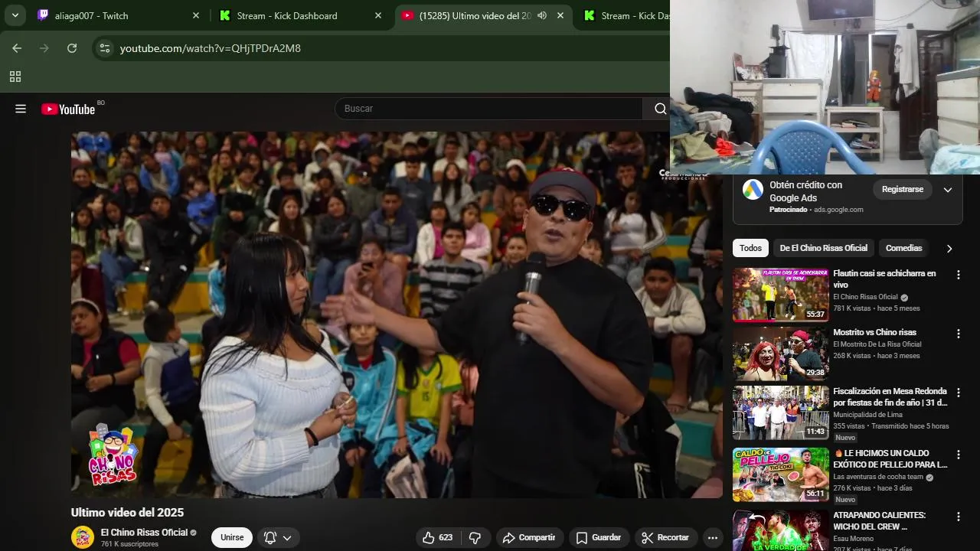
Task: Close the first Kick Dashboard tab
Action: 377,15
